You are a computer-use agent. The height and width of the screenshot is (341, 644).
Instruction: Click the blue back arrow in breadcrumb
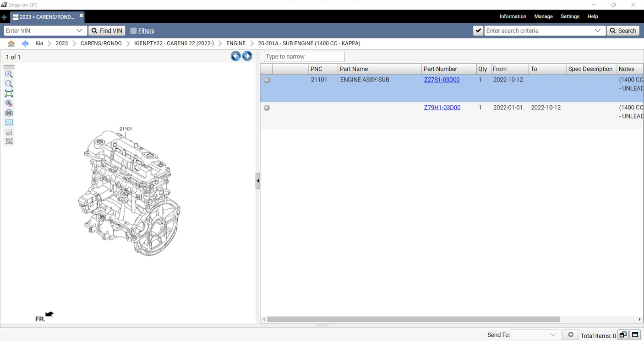[x=25, y=43]
